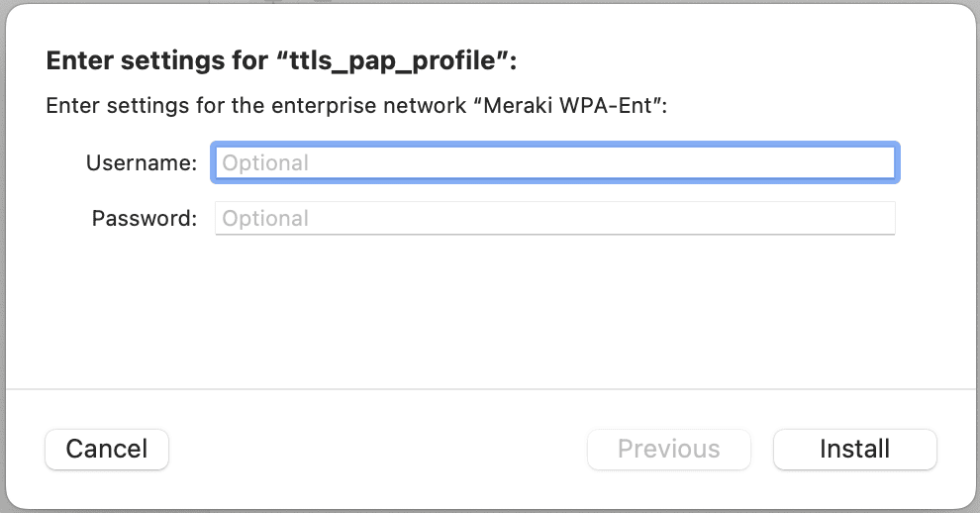Click the horizontal divider above the buttons

[490, 389]
